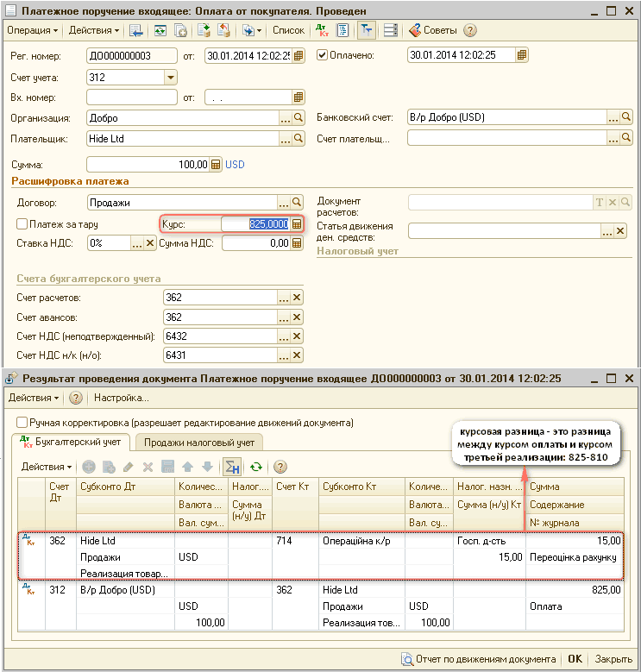The image size is (641, 672).
Task: Enable the Платеж за тару checkbox
Action: click(22, 224)
